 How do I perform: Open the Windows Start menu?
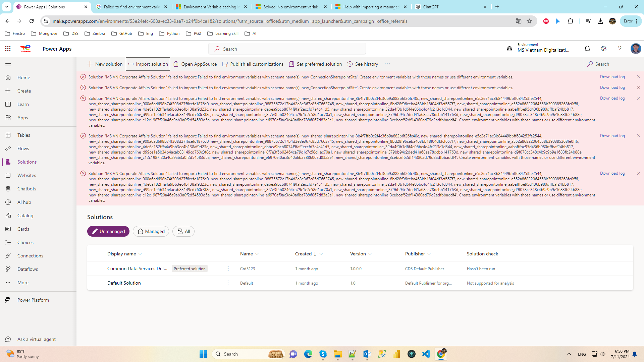204,354
